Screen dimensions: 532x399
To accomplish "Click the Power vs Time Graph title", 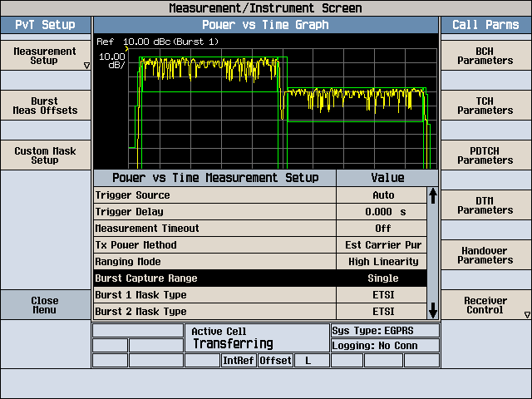I will tap(266, 25).
